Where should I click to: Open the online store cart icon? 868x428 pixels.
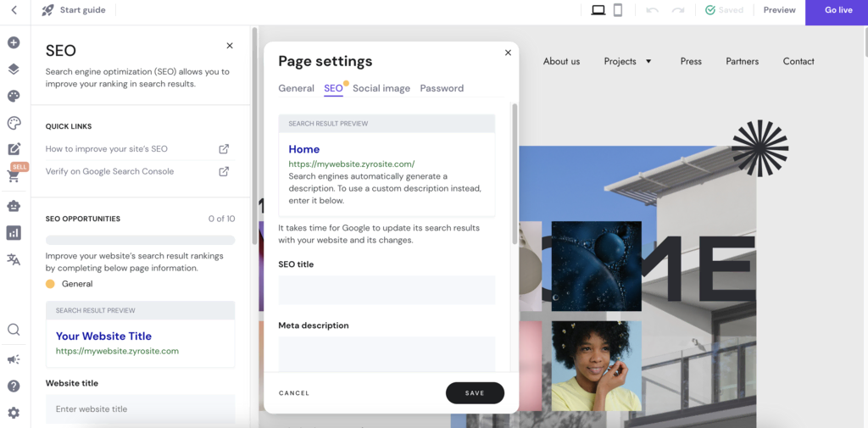[14, 176]
